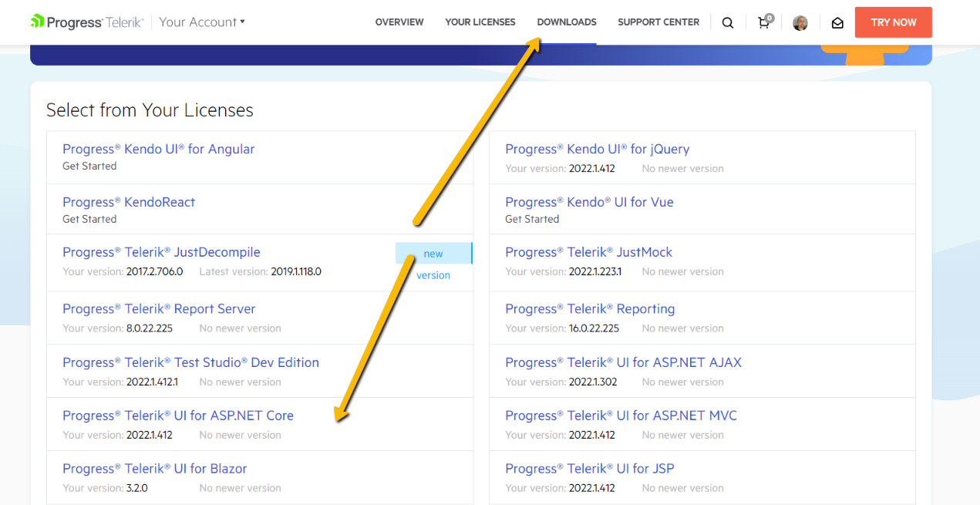
Task: Click the search magnifier icon
Action: coord(727,22)
